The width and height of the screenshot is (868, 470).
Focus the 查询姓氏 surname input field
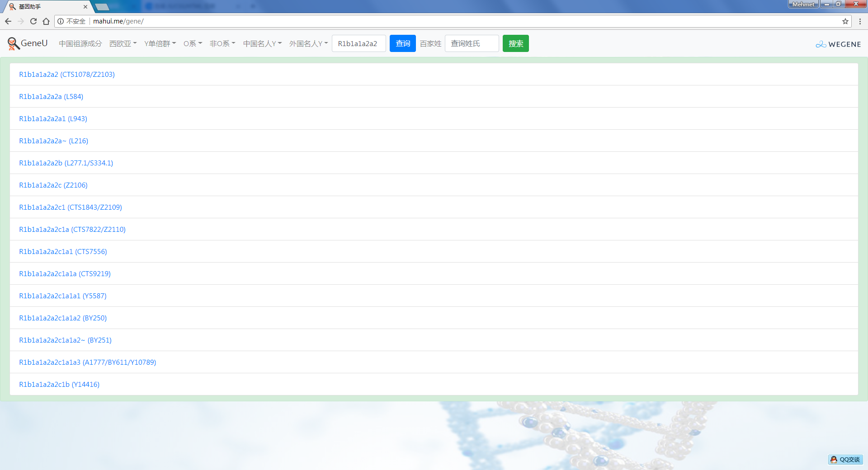coord(472,43)
